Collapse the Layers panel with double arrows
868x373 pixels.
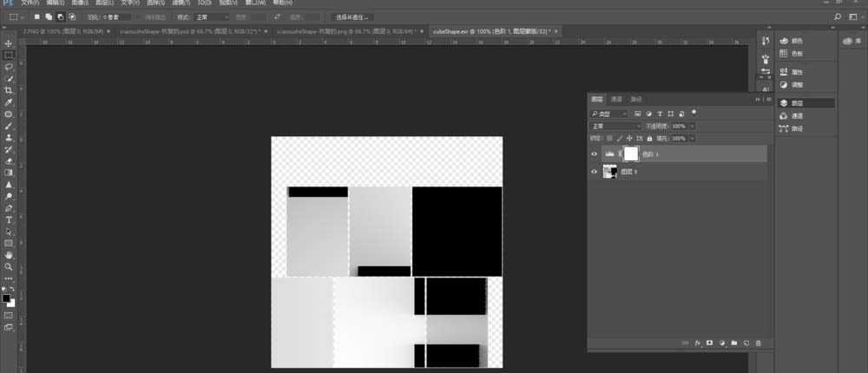(x=758, y=99)
